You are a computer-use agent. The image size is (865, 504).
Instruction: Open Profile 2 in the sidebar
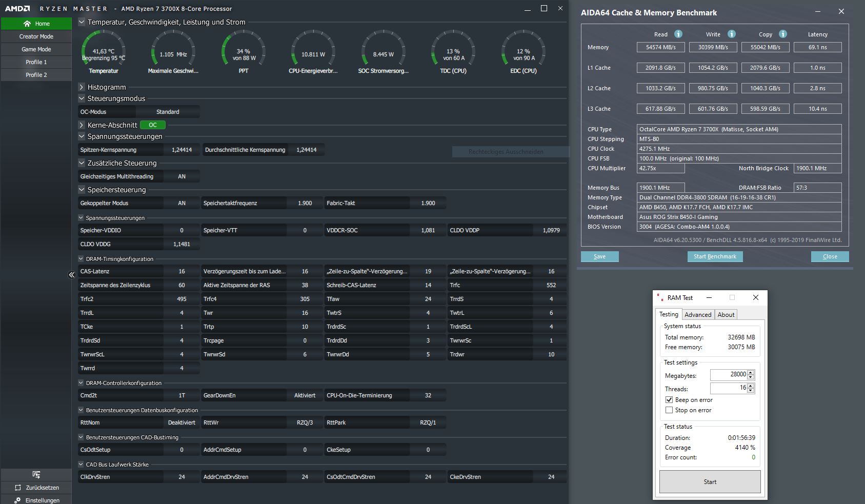tap(36, 75)
